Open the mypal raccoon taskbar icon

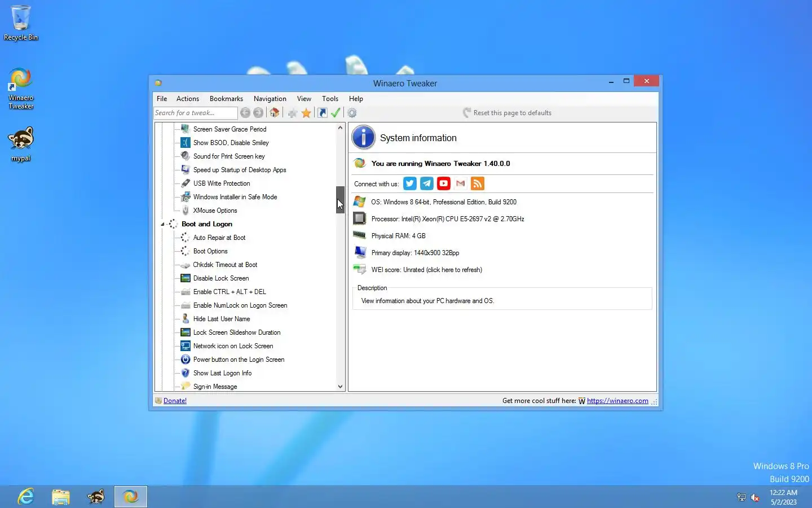(96, 497)
